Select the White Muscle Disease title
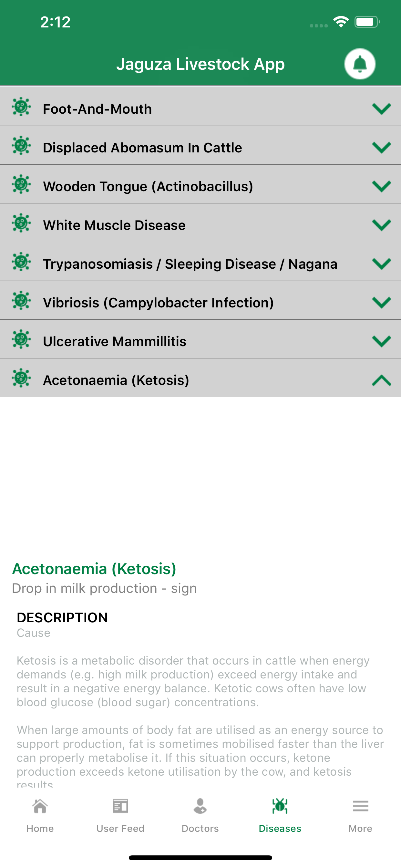401x868 pixels. (x=114, y=225)
